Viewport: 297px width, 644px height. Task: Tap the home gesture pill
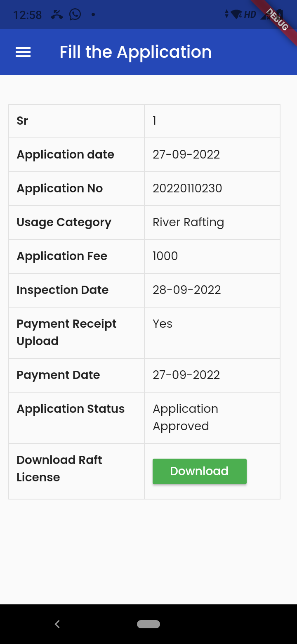[x=148, y=624]
